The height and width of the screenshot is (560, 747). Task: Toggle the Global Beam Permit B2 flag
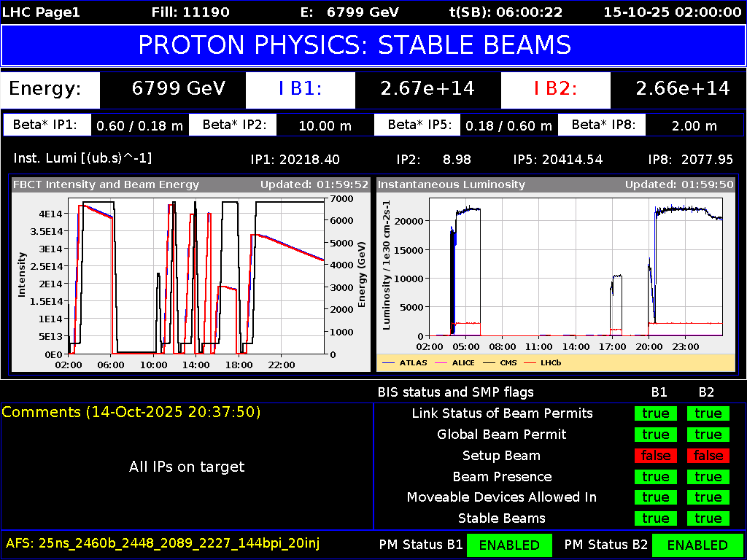tap(707, 434)
